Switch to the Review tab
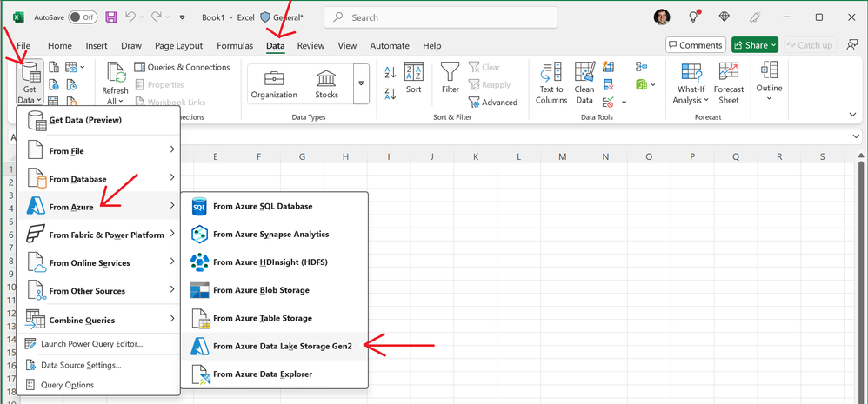The image size is (868, 404). 310,46
